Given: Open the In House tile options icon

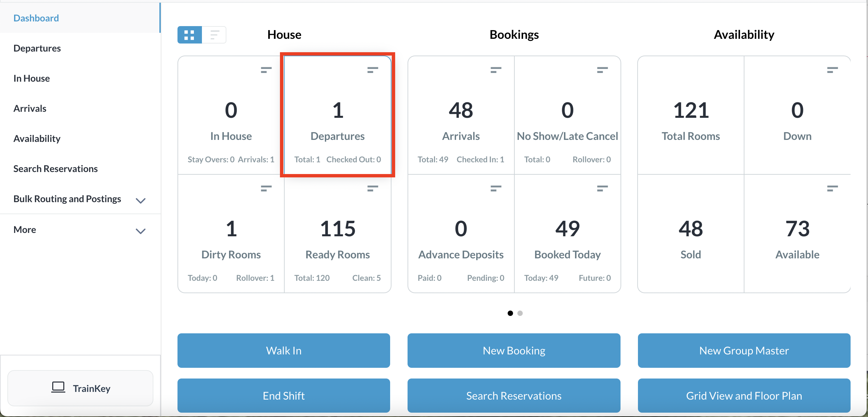Looking at the screenshot, I should 266,70.
